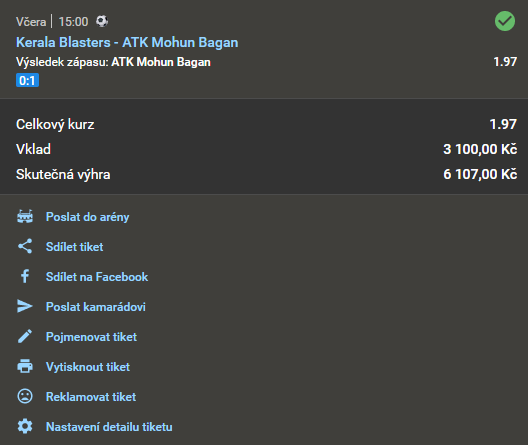Open Nastavení detailu tiketu
This screenshot has height=445, width=528.
(109, 426)
